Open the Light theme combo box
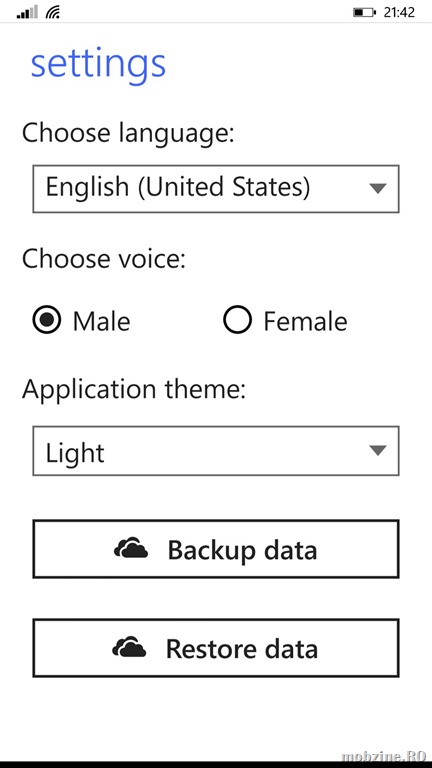The width and height of the screenshot is (432, 768). (x=216, y=451)
